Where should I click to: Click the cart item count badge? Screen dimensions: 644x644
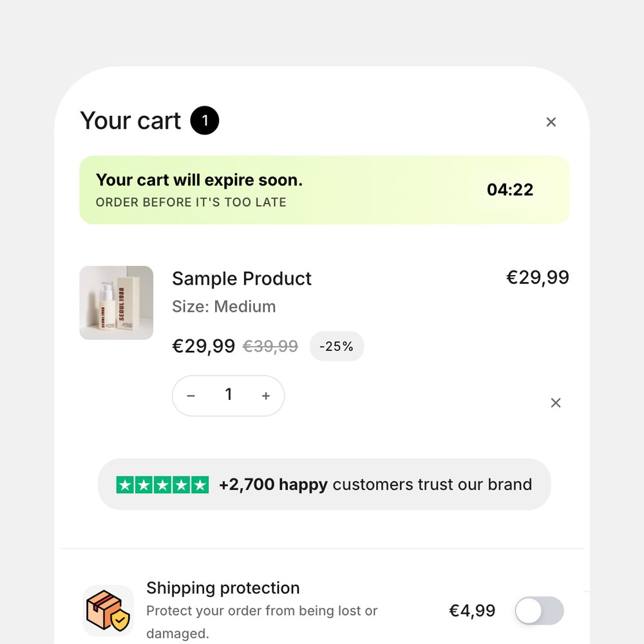pyautogui.click(x=205, y=120)
